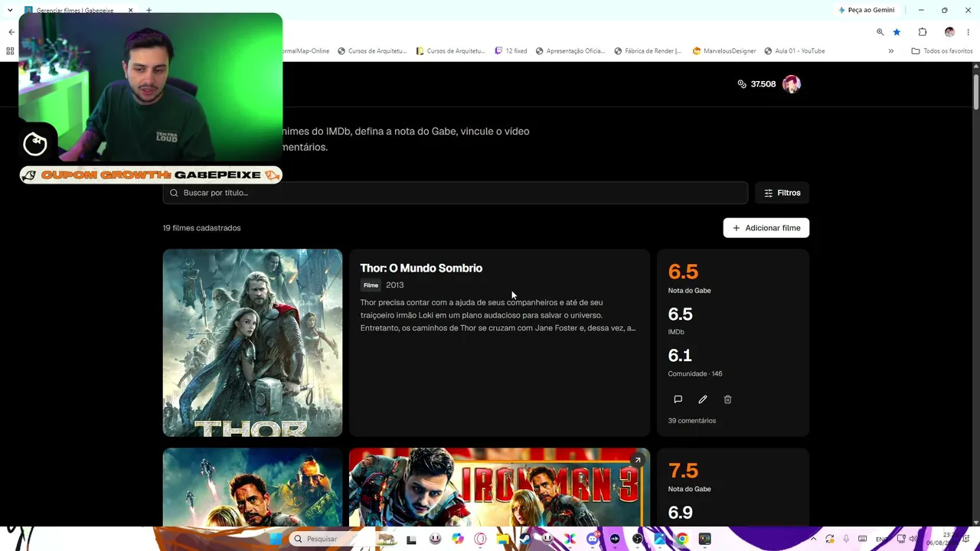Open a new browser tab
Image resolution: width=980 pixels, height=551 pixels.
(x=149, y=11)
